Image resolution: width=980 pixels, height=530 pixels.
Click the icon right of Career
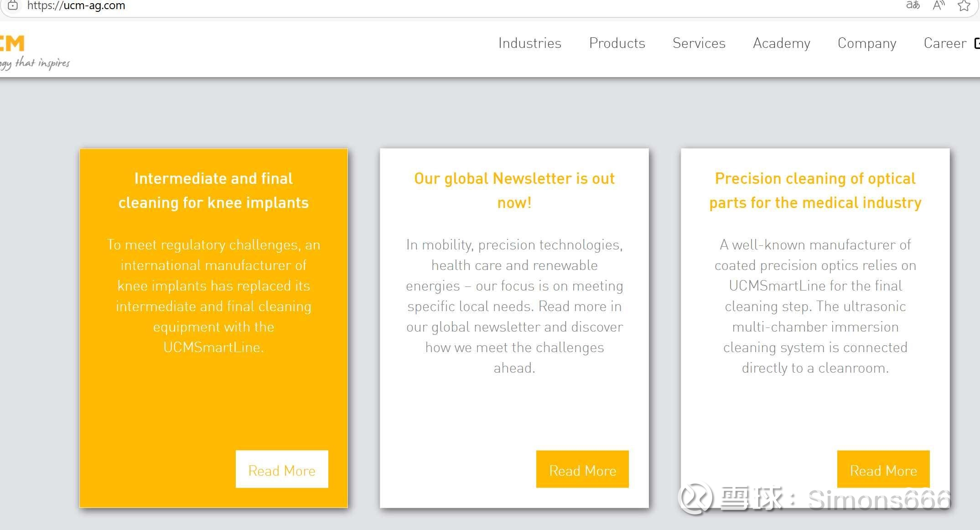pos(977,43)
